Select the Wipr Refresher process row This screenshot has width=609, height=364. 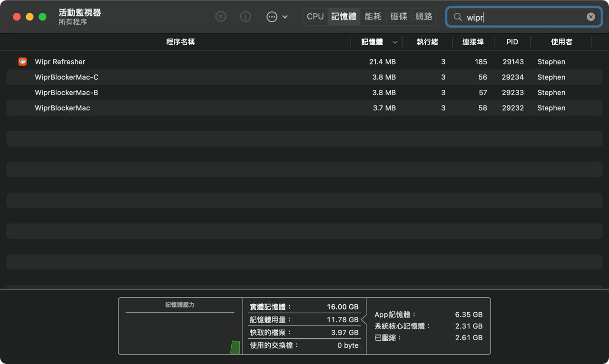[x=304, y=62]
